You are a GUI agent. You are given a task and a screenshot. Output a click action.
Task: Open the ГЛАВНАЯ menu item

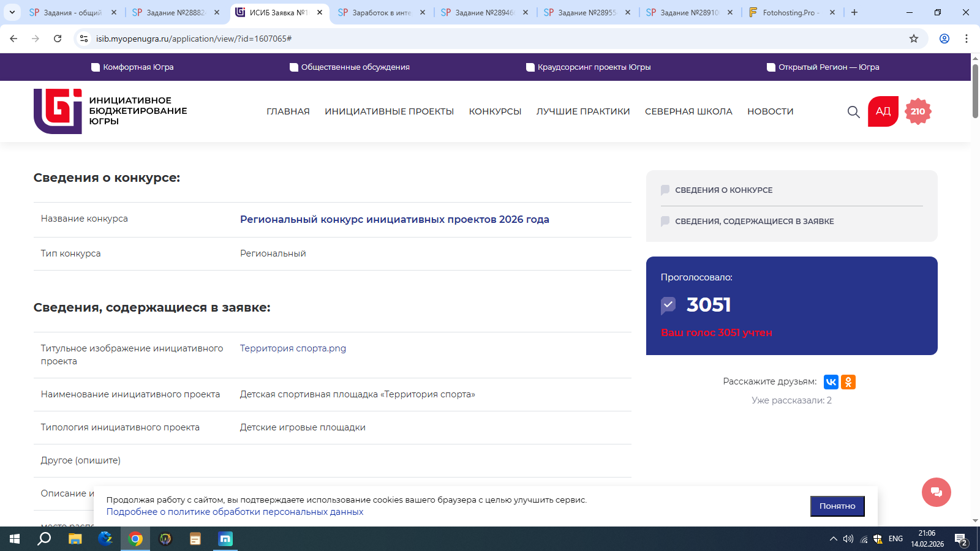tap(288, 111)
